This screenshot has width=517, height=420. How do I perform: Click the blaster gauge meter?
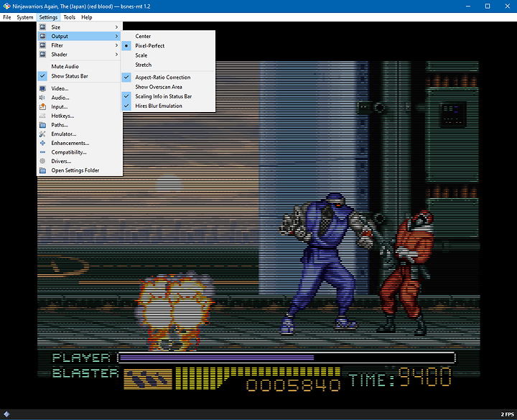point(258,378)
